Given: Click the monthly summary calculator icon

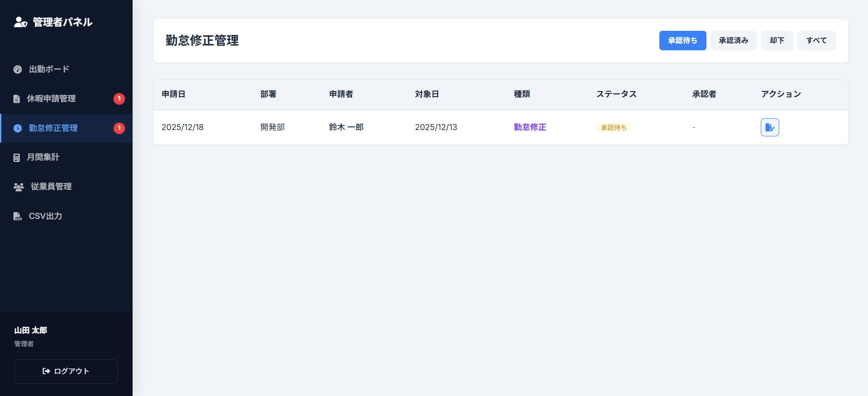Looking at the screenshot, I should click(17, 158).
